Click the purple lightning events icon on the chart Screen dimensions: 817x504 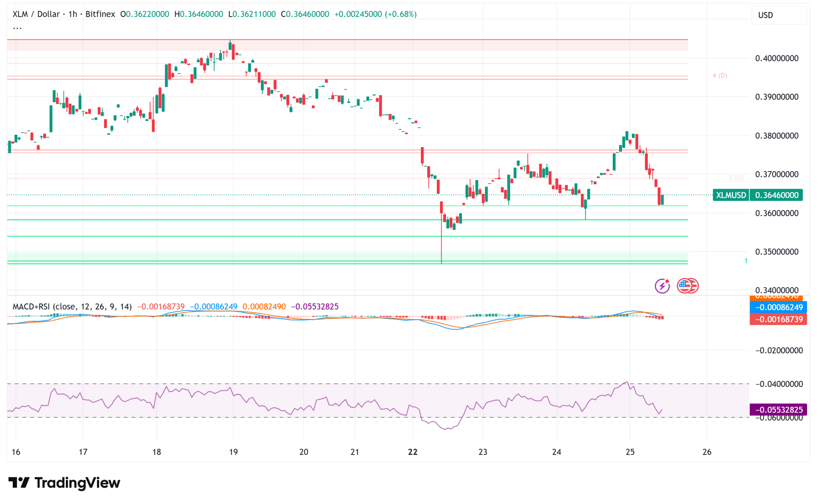[662, 285]
